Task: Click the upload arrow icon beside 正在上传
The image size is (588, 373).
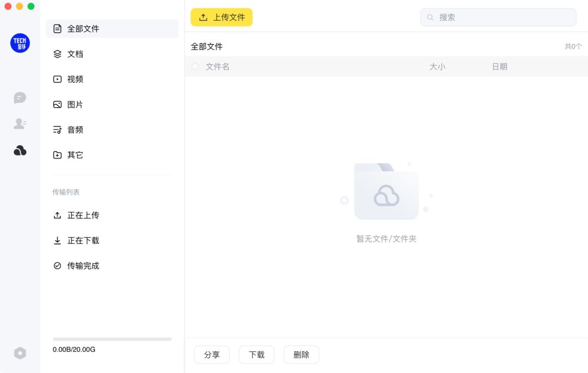Action: (x=57, y=215)
